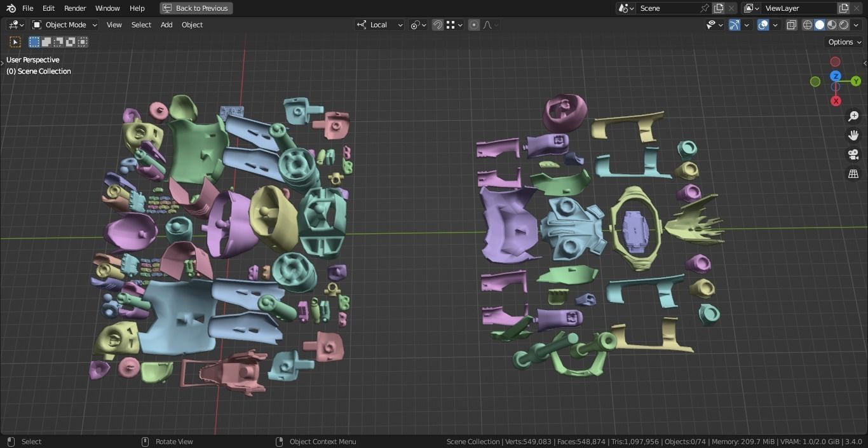Open the editor type selector dropdown
Viewport: 868px width, 448px height.
pos(16,25)
